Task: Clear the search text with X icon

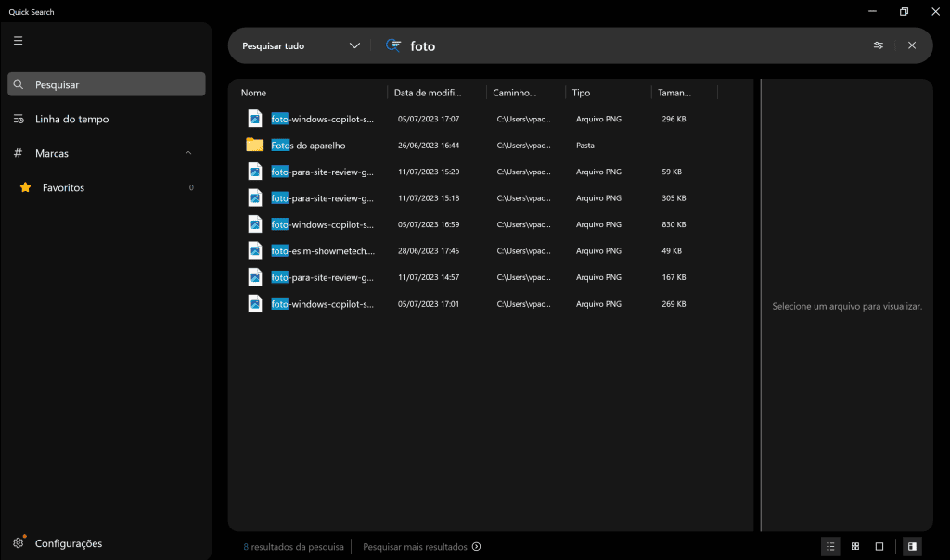Action: [x=912, y=45]
